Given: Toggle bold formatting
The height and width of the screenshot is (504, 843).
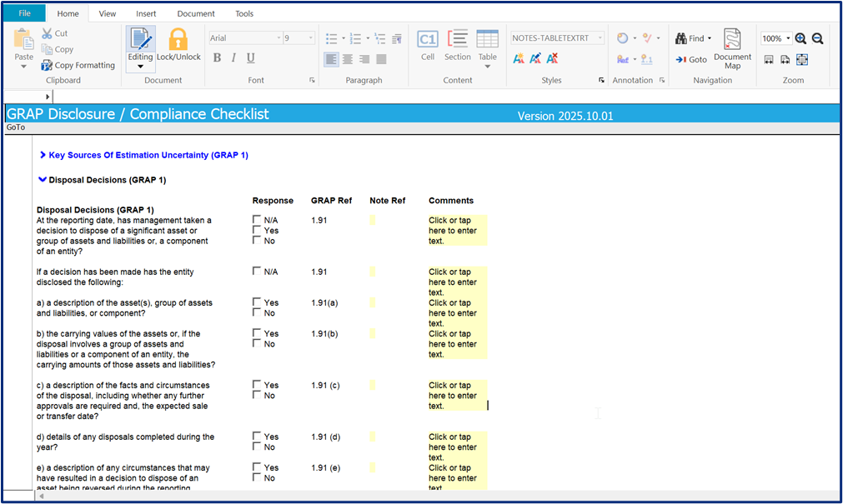Looking at the screenshot, I should coord(217,58).
